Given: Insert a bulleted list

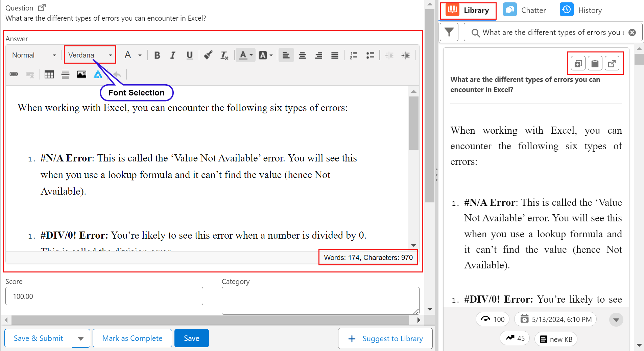Looking at the screenshot, I should click(x=370, y=55).
